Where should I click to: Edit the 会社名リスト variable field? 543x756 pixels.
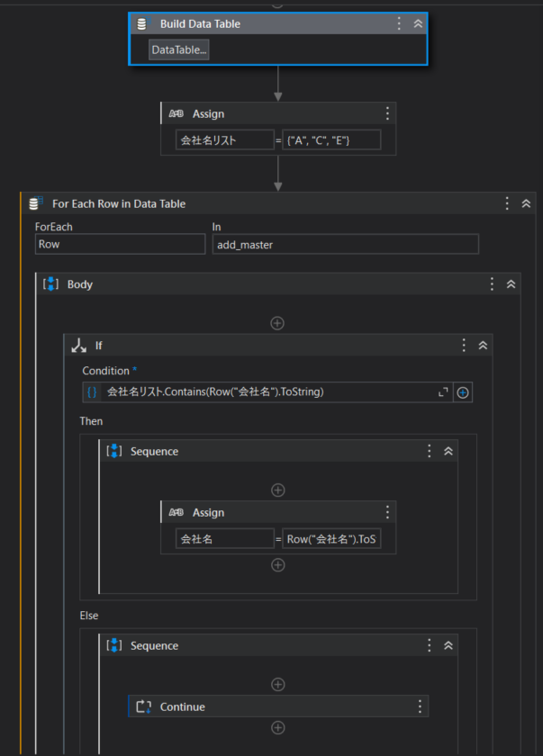[225, 140]
